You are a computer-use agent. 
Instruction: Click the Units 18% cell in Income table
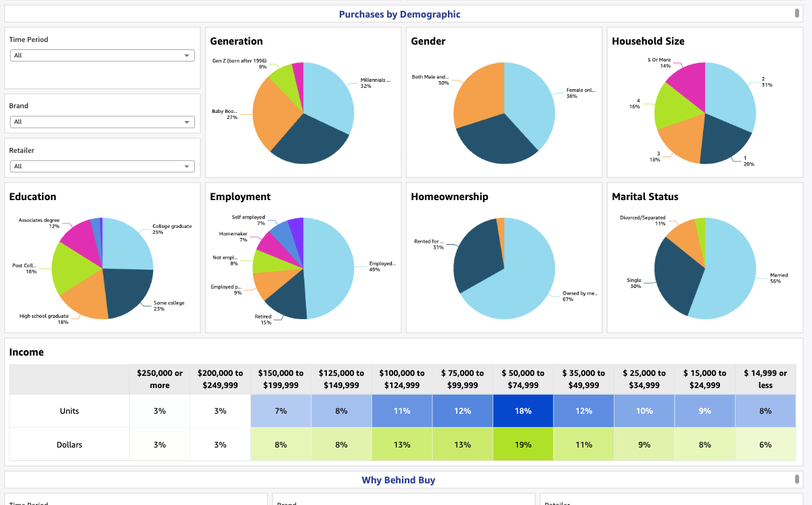523,411
